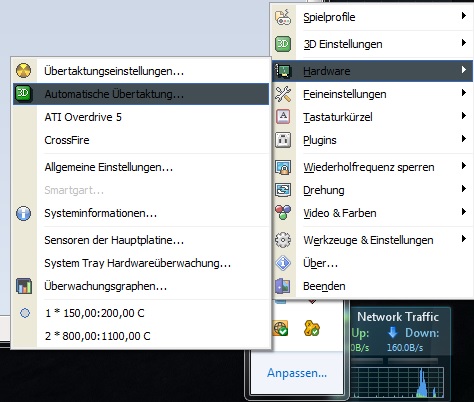This screenshot has height=402, width=474.
Task: Click the Hardware graphics card icon
Action: click(x=283, y=71)
